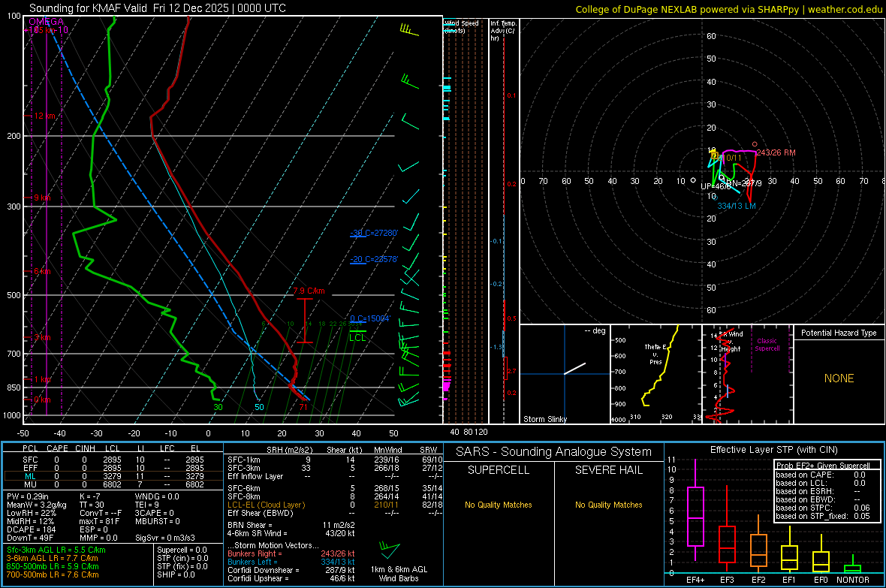Screen dimensions: 886x588
Task: Click the green LCL marker label
Action: 357,338
